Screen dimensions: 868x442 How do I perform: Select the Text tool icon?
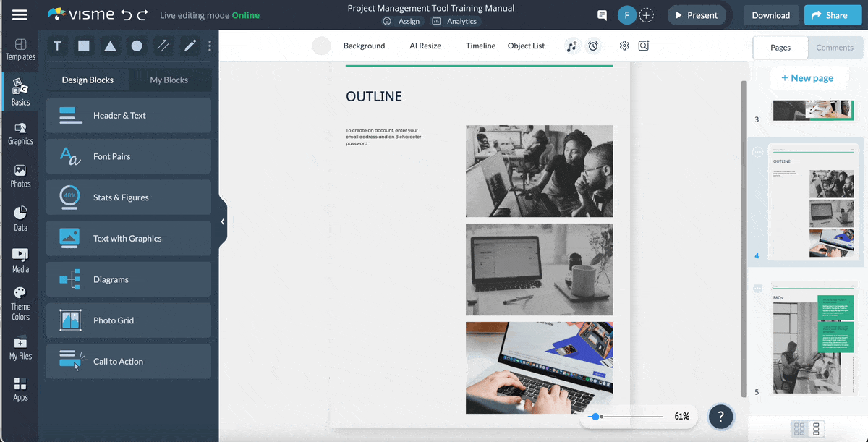pyautogui.click(x=57, y=46)
